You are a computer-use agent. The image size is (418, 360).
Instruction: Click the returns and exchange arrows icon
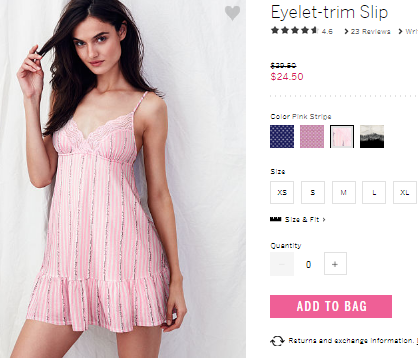[277, 341]
